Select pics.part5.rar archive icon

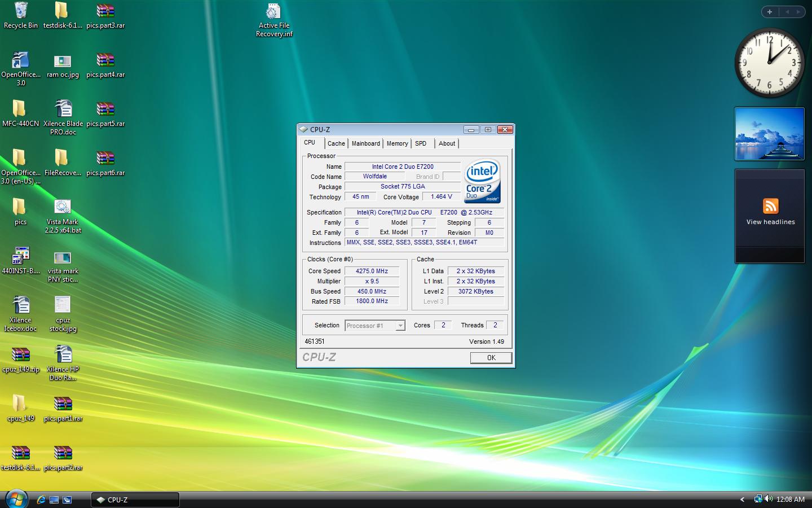[x=105, y=113]
